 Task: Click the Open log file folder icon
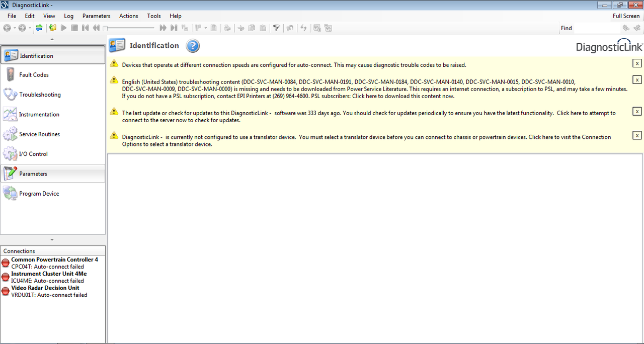53,28
